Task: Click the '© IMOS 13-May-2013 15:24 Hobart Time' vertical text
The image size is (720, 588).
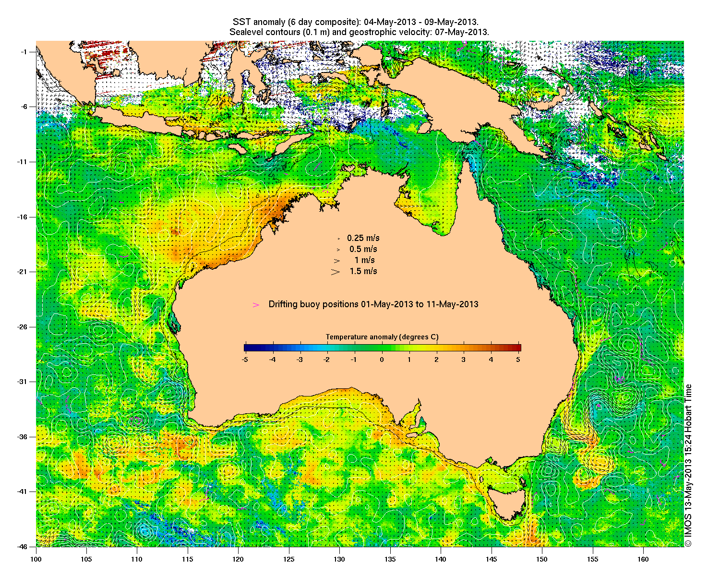Action: [688, 465]
